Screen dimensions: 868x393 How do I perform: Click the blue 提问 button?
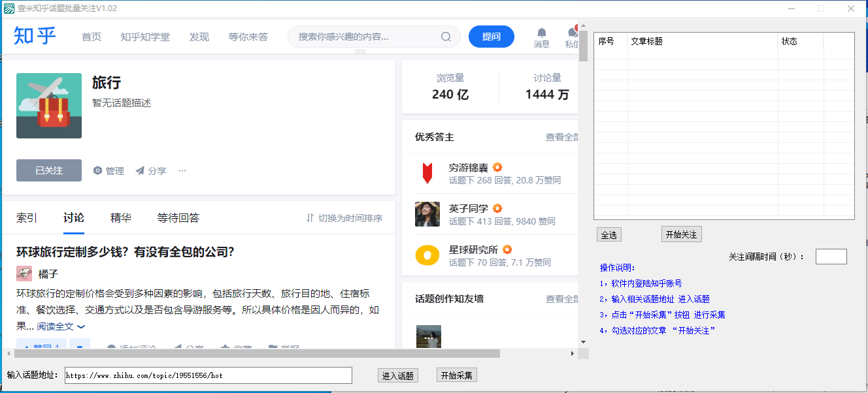point(492,37)
